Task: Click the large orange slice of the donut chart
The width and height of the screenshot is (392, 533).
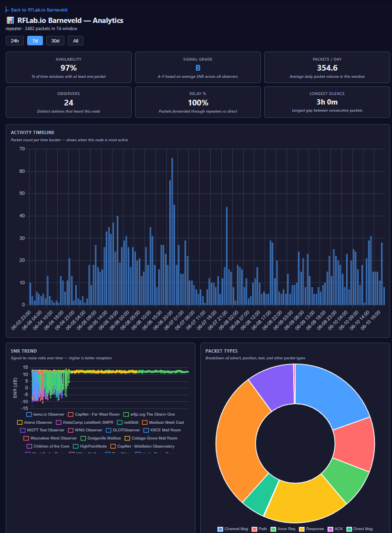Action: [236, 442]
